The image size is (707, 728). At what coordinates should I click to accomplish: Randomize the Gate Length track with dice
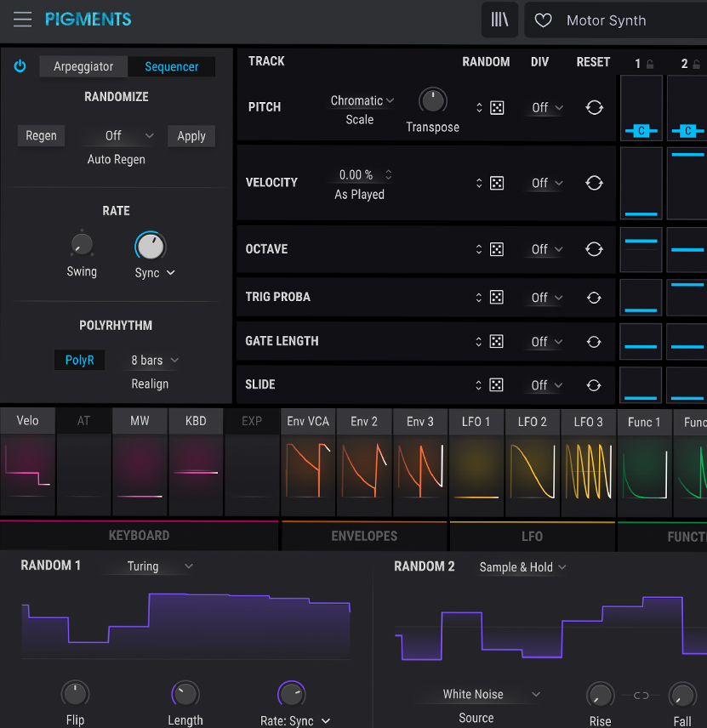tap(497, 342)
